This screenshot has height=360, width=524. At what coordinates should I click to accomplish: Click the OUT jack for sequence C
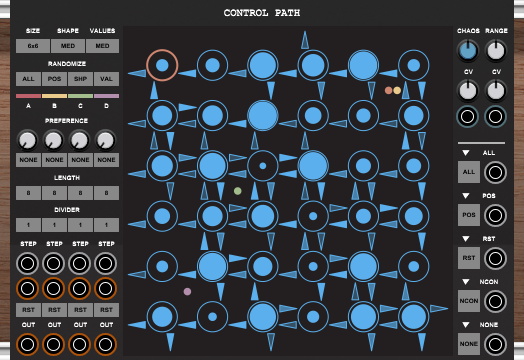[80, 344]
